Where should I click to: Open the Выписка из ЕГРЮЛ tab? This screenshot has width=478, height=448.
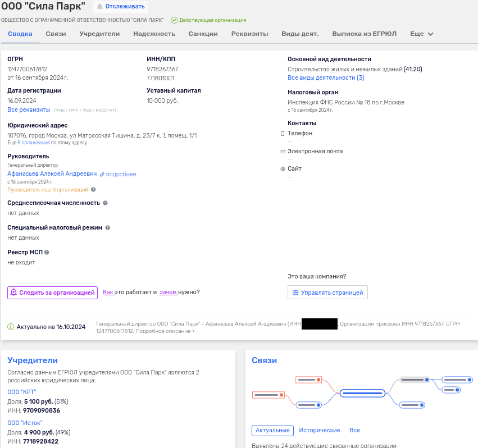365,34
